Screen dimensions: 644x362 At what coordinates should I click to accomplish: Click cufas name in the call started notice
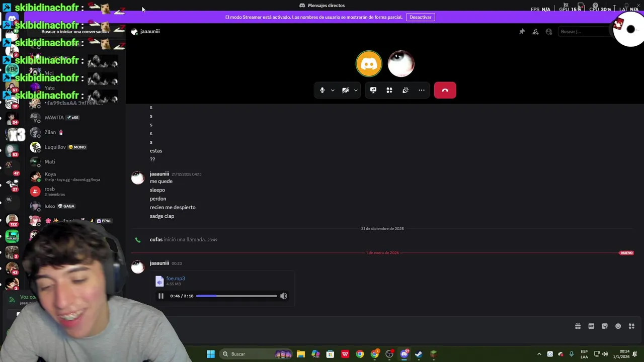(156, 240)
